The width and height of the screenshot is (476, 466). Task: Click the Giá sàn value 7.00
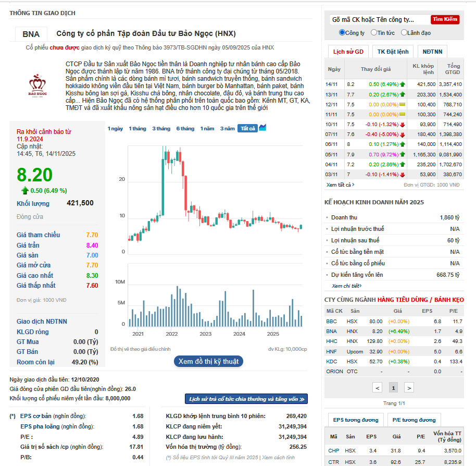click(92, 255)
